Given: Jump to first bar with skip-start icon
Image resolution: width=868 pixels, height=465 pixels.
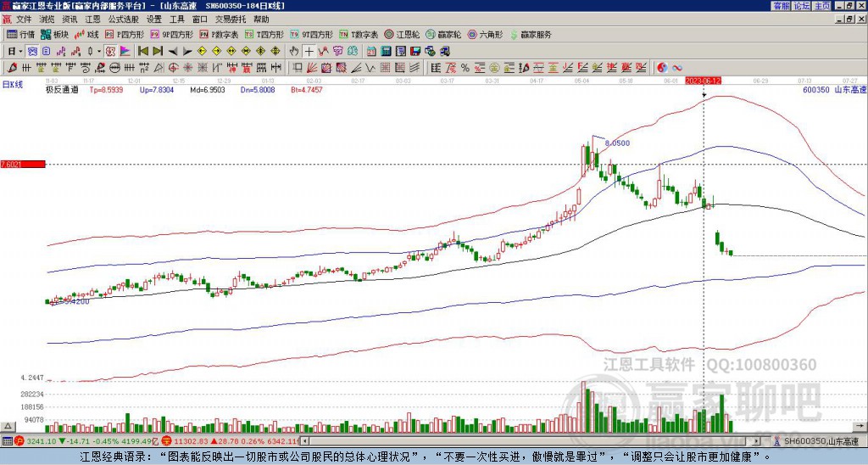Looking at the screenshot, I should click(142, 52).
